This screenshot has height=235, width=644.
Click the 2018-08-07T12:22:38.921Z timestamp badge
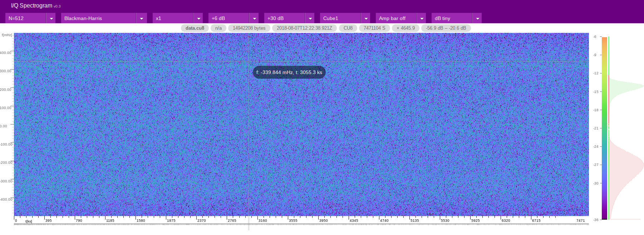[x=304, y=28]
